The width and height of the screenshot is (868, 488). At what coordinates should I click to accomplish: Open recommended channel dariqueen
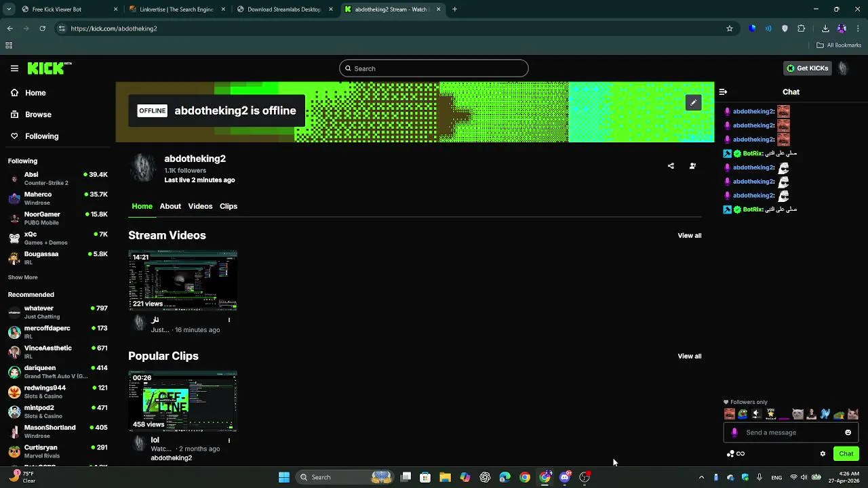(57, 371)
